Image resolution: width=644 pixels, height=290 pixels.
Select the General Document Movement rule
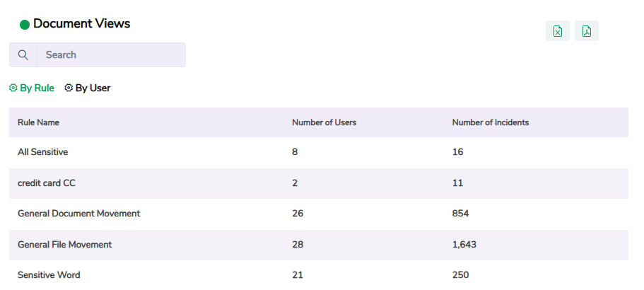point(78,214)
